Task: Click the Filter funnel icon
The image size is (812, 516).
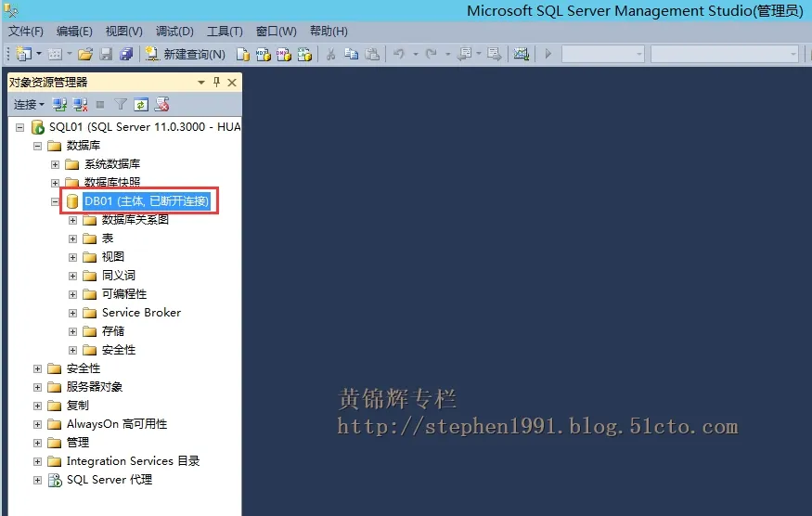Action: 121,105
